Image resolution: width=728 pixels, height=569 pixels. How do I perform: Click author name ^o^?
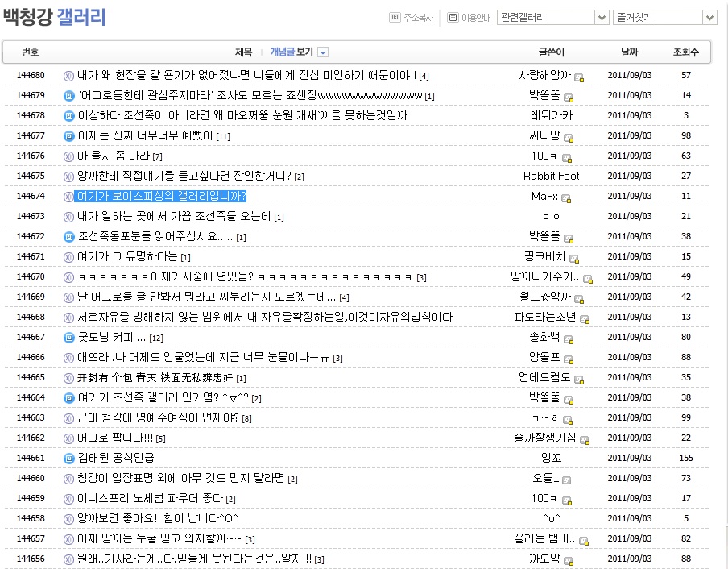pos(551,518)
